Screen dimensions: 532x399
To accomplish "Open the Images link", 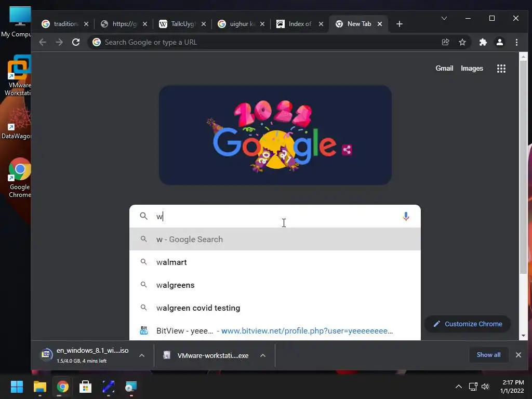I will click(472, 69).
